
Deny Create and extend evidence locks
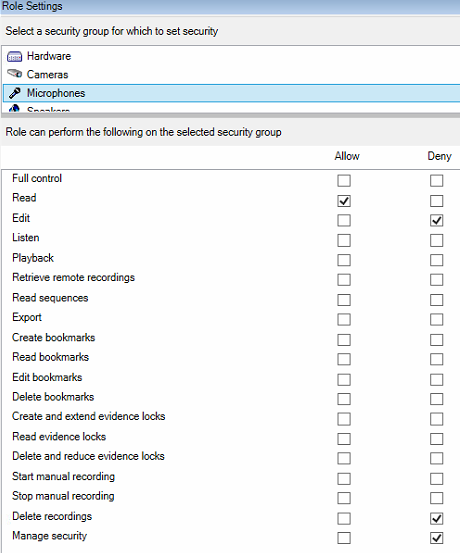click(436, 419)
